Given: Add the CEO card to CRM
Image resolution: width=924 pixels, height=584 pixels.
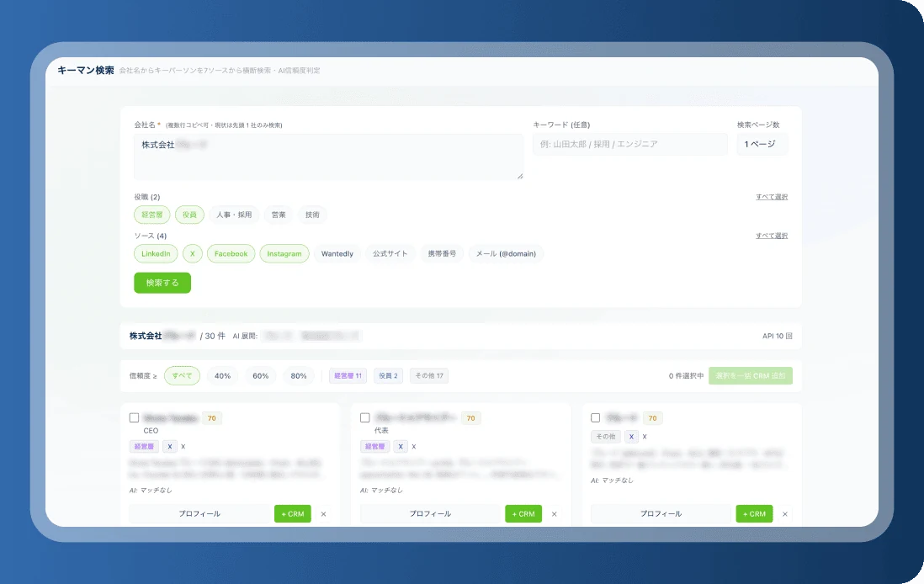Looking at the screenshot, I should [x=293, y=514].
